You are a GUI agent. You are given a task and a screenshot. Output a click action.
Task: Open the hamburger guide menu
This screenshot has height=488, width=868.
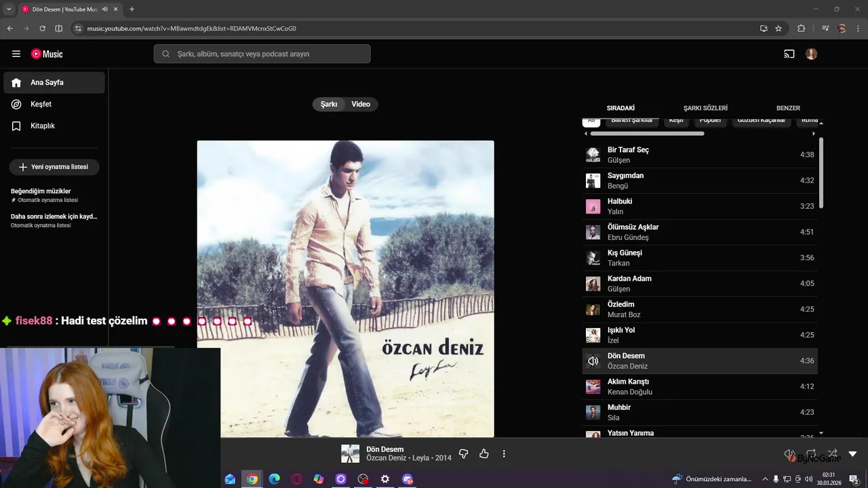click(x=16, y=54)
